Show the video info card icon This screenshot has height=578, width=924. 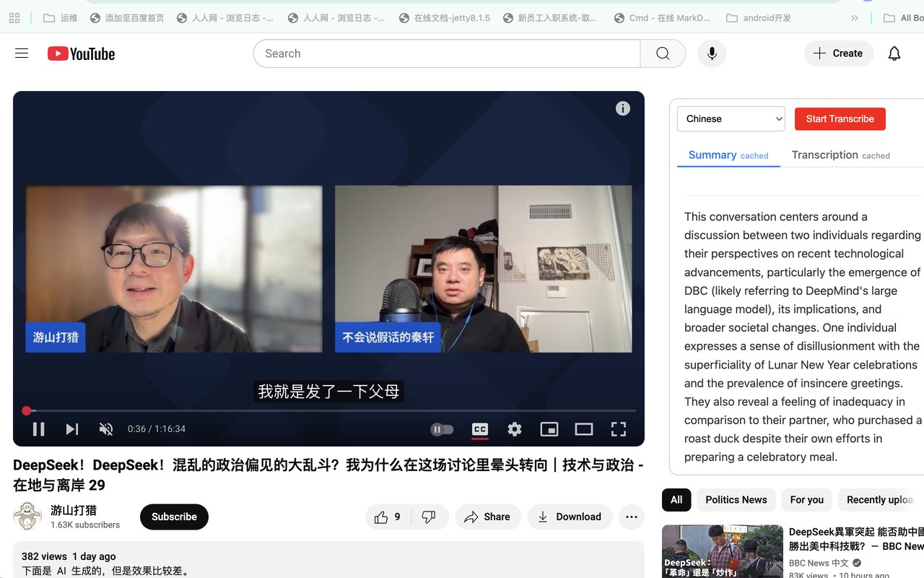tap(623, 108)
